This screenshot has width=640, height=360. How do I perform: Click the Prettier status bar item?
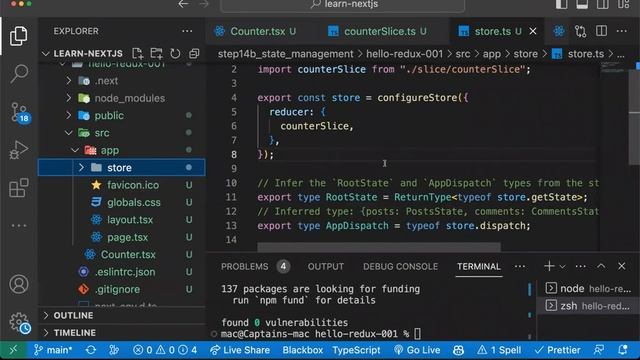tap(557, 350)
